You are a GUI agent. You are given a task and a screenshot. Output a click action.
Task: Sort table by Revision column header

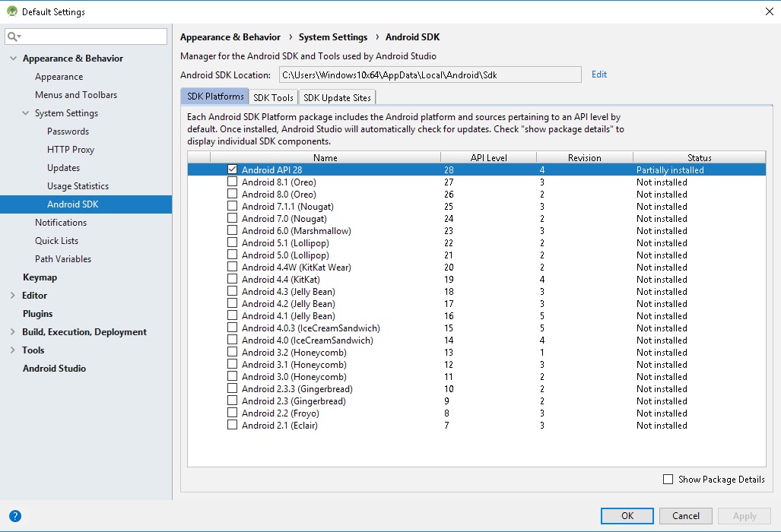(x=584, y=157)
